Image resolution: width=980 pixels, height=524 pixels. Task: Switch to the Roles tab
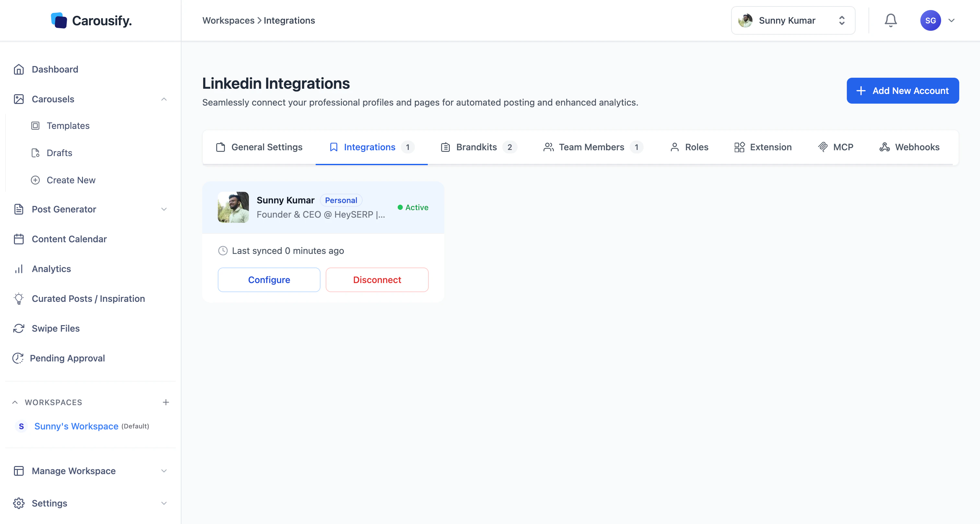[689, 147]
